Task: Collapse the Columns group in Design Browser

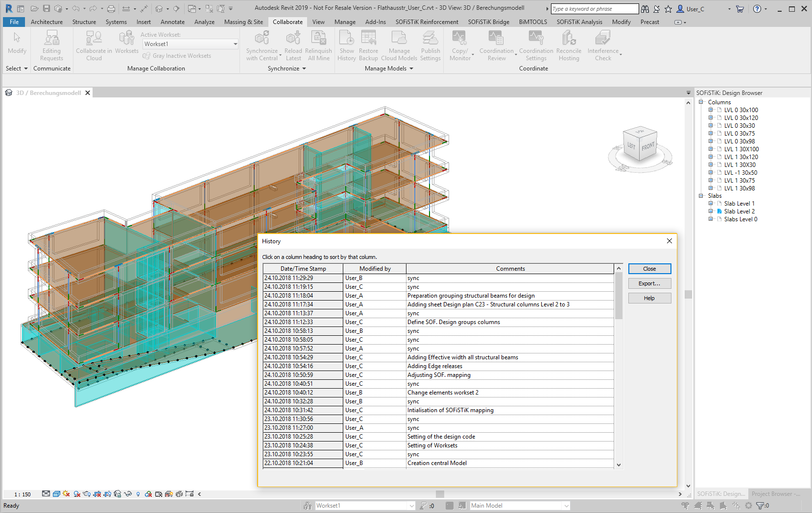Action: [x=701, y=102]
